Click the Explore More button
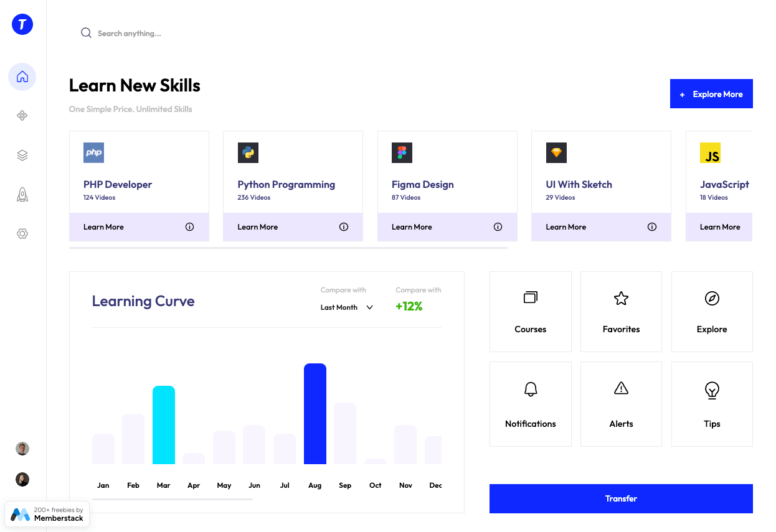This screenshot has width=776, height=532. tap(711, 93)
